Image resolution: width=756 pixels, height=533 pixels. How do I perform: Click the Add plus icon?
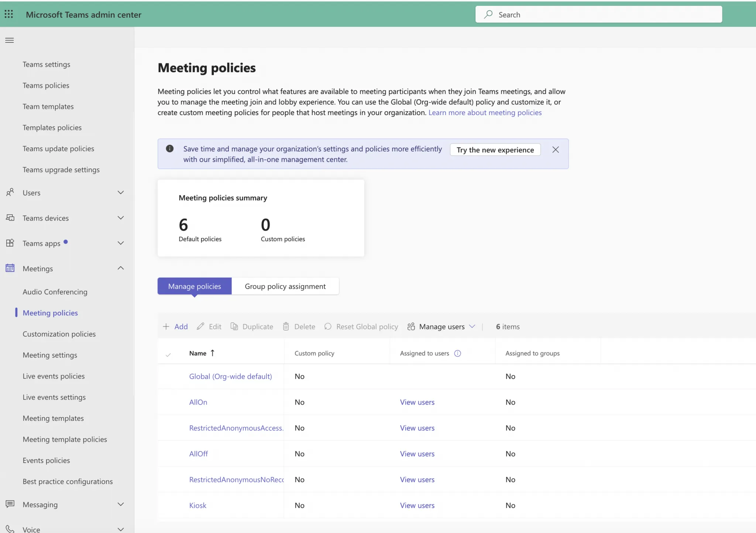click(x=166, y=326)
